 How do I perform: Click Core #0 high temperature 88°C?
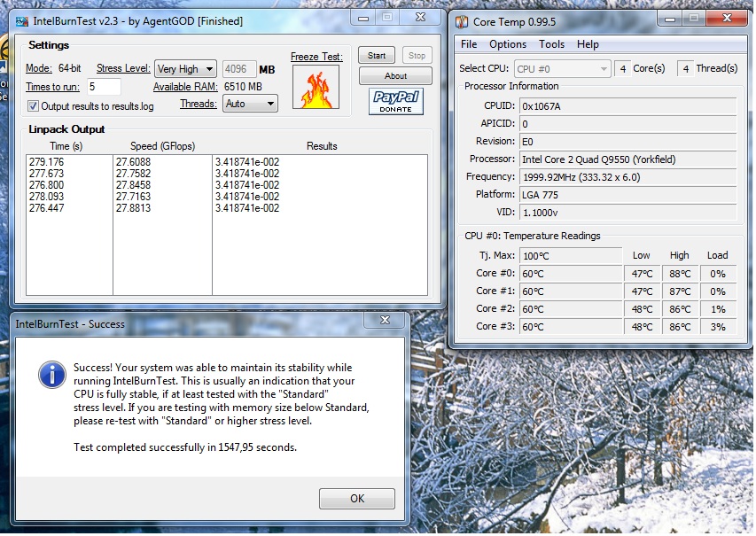click(x=680, y=274)
